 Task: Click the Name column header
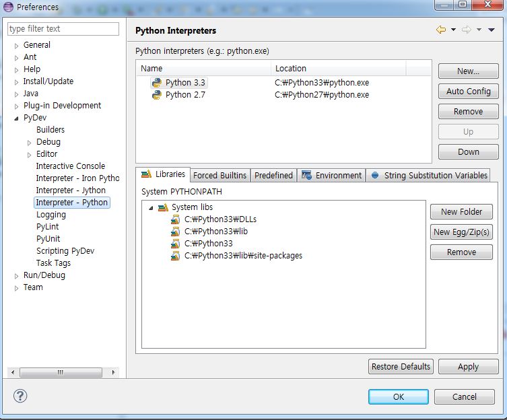204,69
